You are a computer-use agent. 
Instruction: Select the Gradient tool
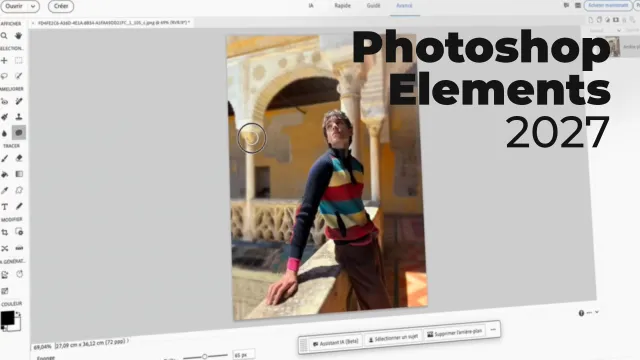pyautogui.click(x=19, y=174)
